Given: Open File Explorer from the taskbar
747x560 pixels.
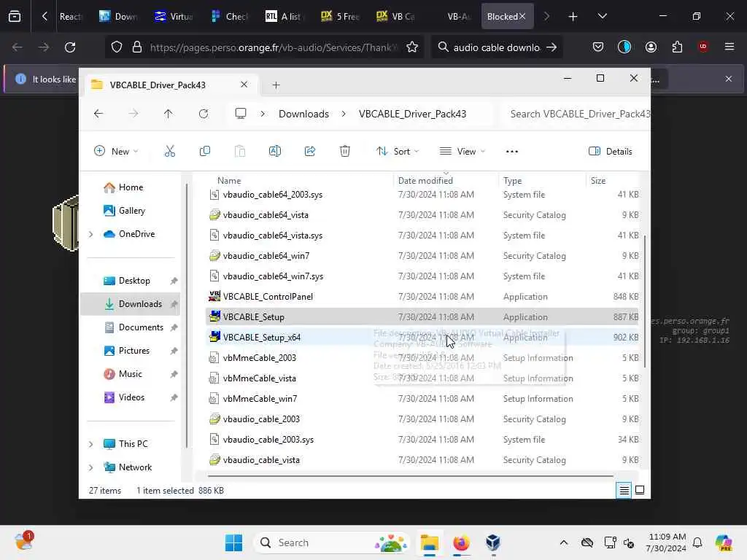Looking at the screenshot, I should [x=429, y=542].
